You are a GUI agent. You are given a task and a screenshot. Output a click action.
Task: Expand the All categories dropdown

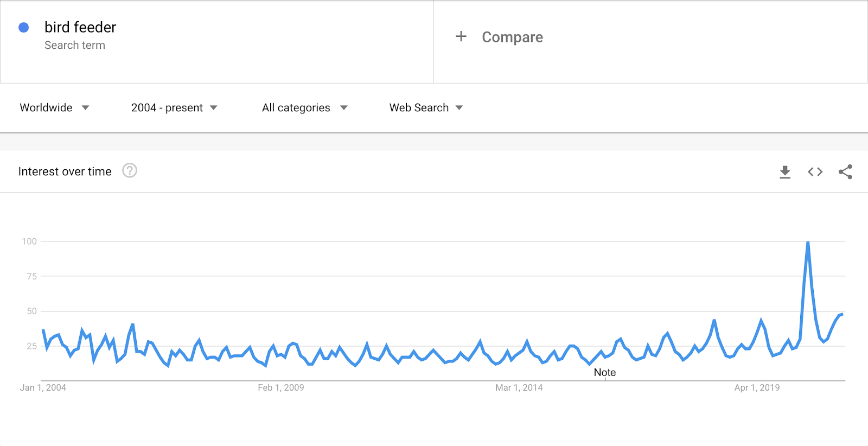(305, 107)
